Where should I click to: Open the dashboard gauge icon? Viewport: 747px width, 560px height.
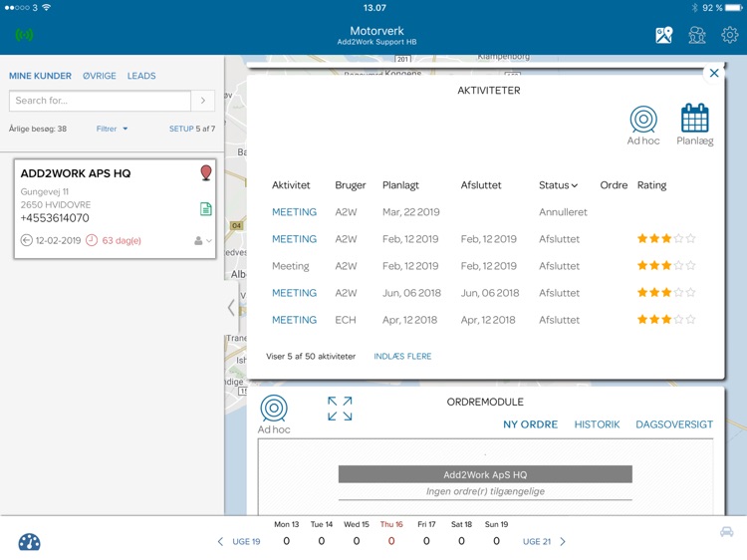30,542
